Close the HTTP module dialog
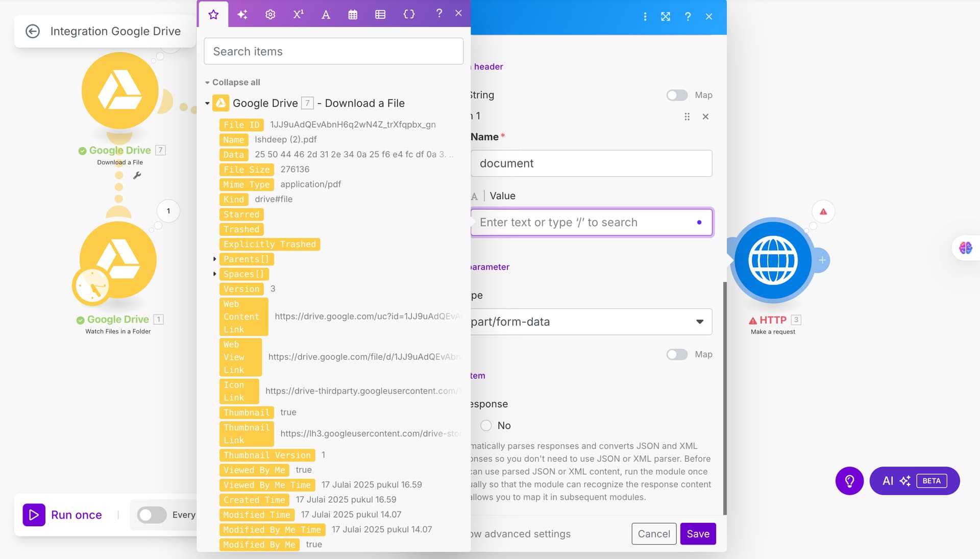This screenshot has height=559, width=980. pos(709,17)
